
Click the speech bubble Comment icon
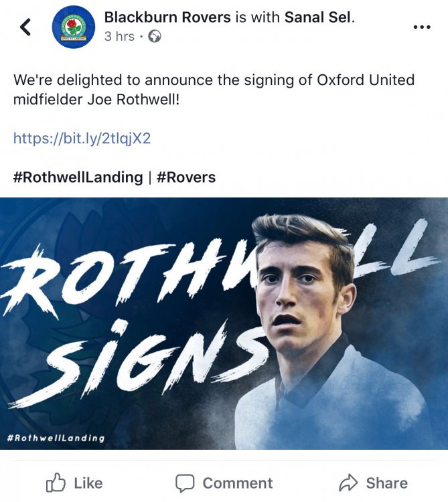tap(185, 483)
